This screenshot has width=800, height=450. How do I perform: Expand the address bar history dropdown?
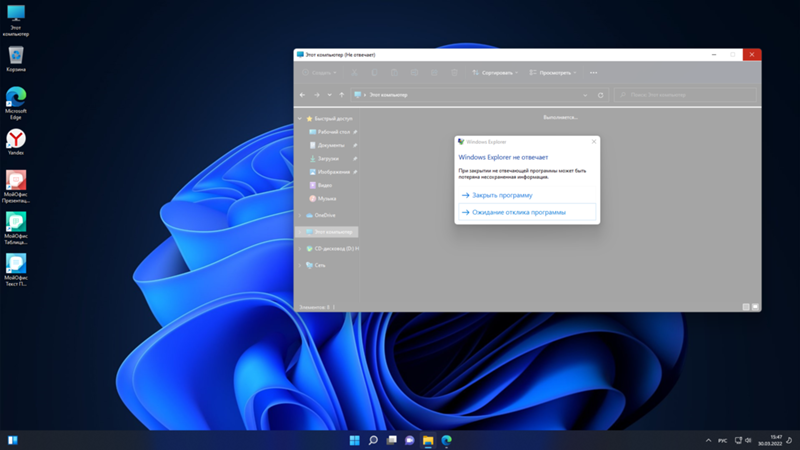pyautogui.click(x=585, y=95)
